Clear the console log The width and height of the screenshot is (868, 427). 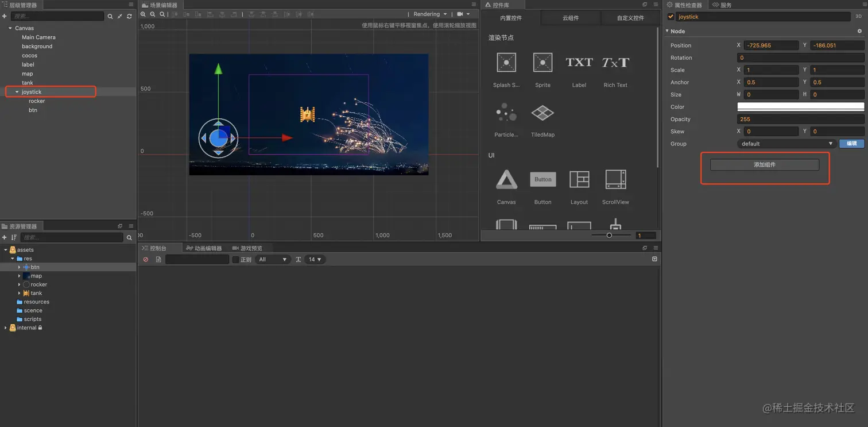pos(146,260)
